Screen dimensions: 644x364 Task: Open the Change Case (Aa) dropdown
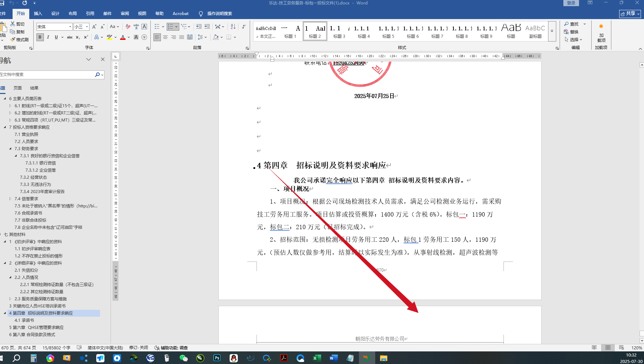114,27
